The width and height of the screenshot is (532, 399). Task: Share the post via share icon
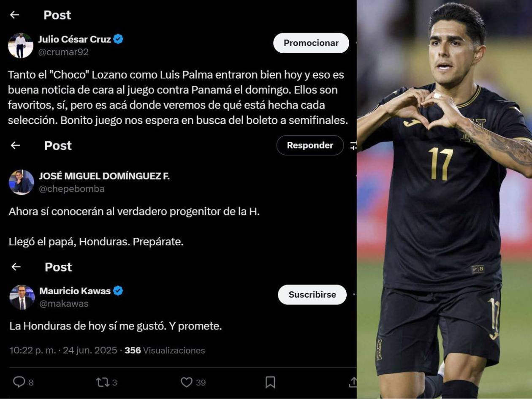click(x=353, y=382)
